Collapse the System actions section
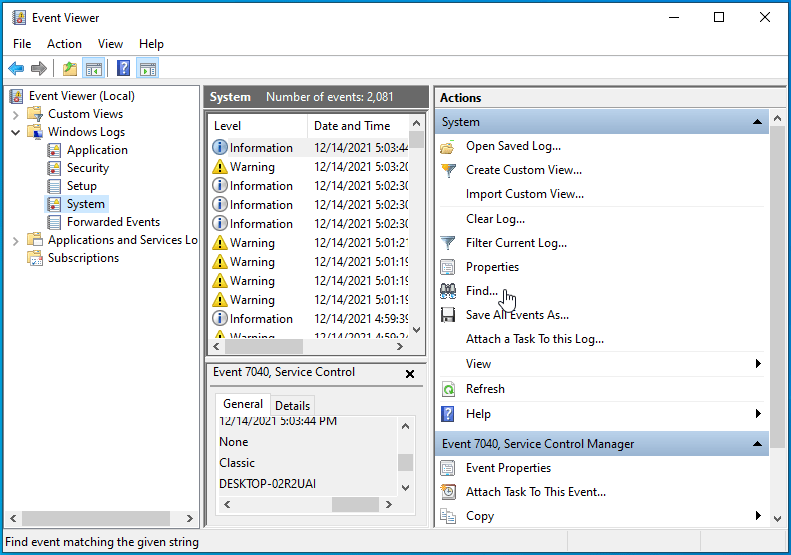The width and height of the screenshot is (791, 555). coord(757,122)
